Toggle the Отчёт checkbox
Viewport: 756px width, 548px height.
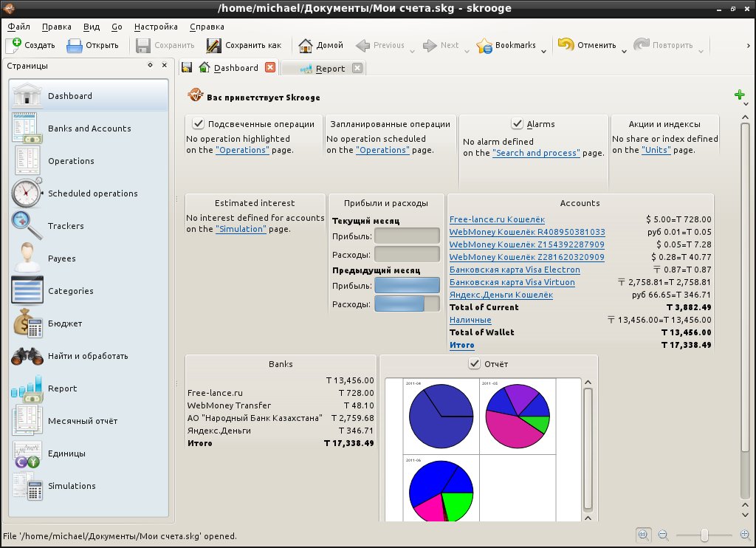475,363
